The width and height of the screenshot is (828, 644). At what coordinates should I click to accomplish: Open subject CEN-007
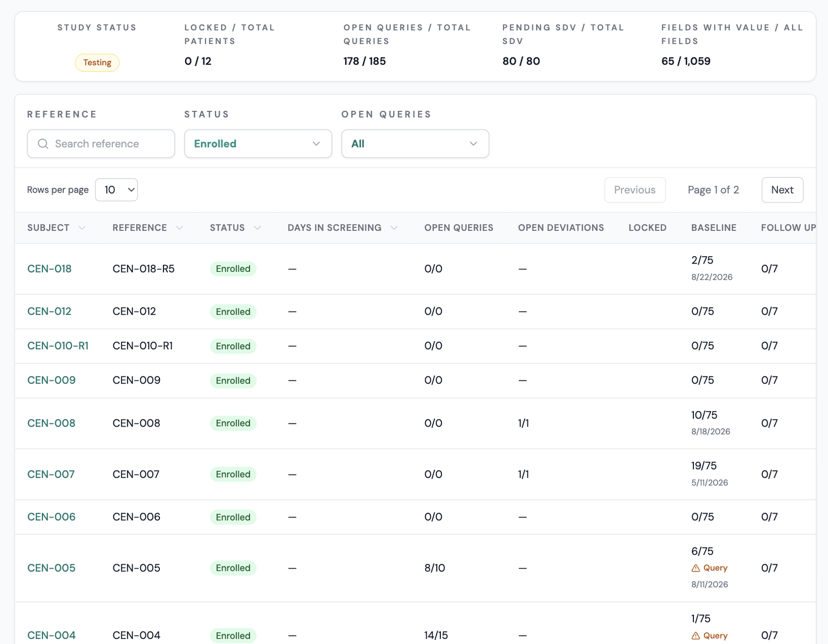point(51,474)
